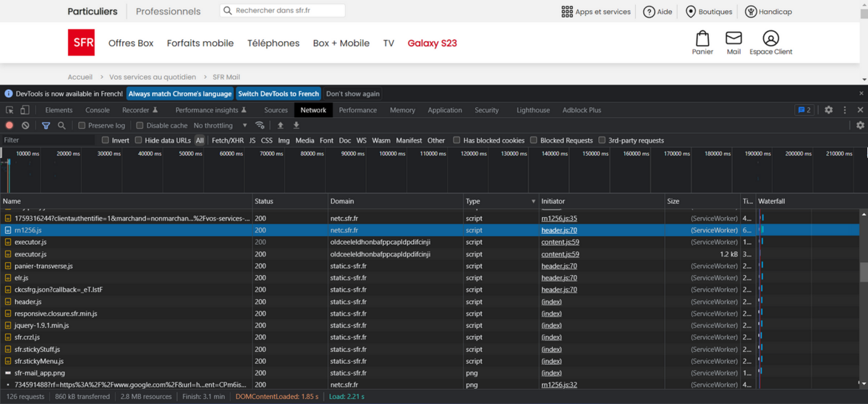Enable Preserve log checkbox

(82, 125)
